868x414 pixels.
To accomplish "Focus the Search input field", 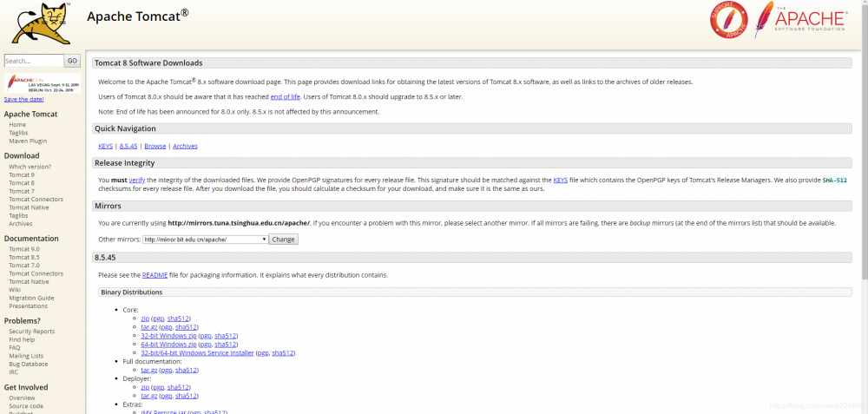I will click(x=34, y=61).
